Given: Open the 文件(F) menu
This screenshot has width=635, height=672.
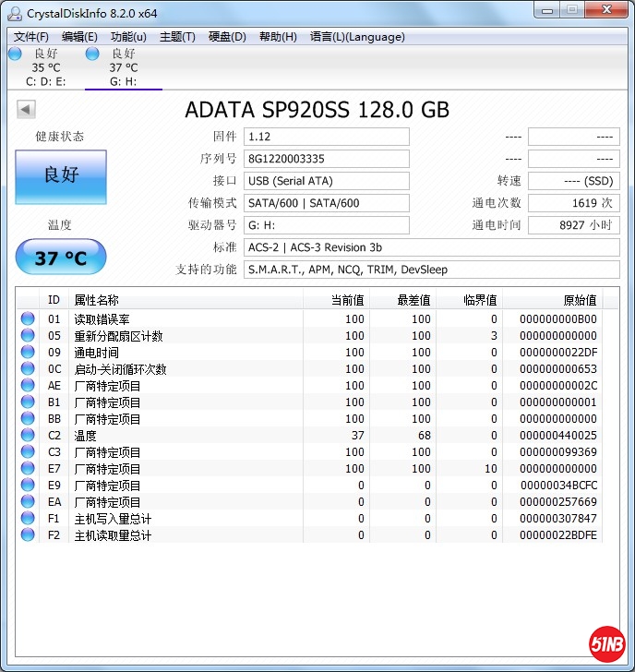Looking at the screenshot, I should [31, 37].
